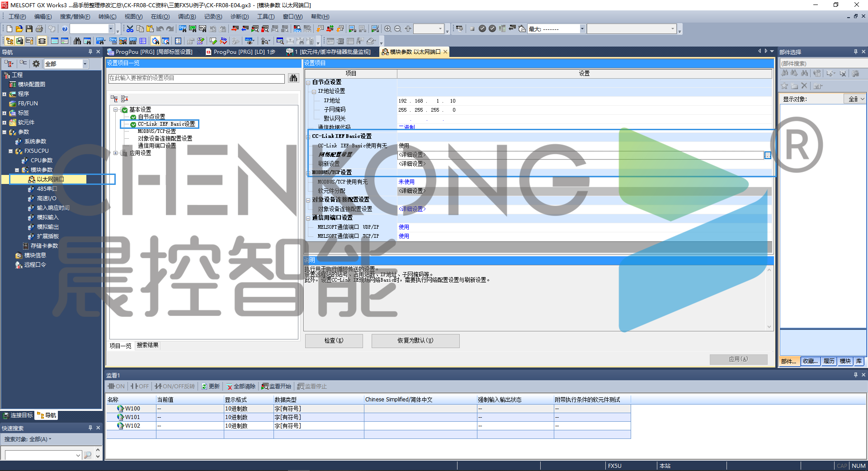Select 485串口 in the navigation tree

click(x=47, y=189)
